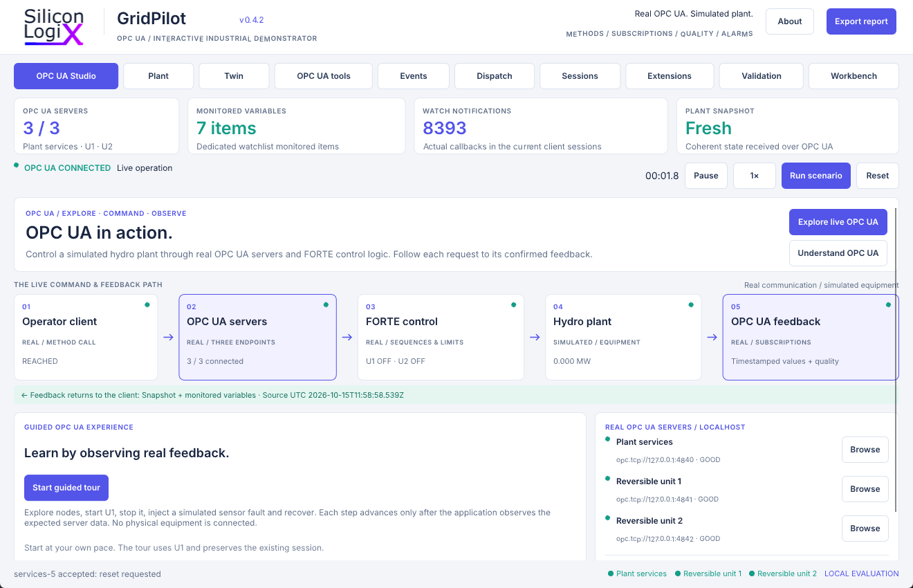Click the About button
Image resolution: width=913 pixels, height=588 pixels.
[789, 21]
